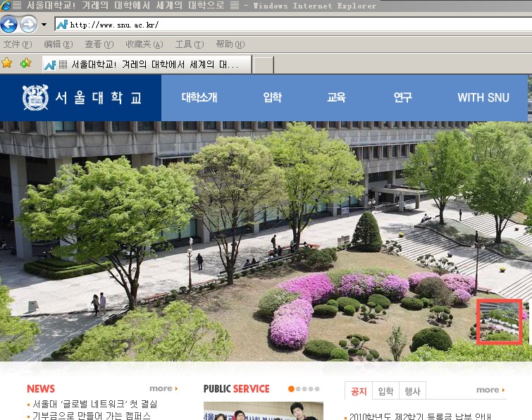
Task: Click the Public Service photo thumbnail
Action: pos(264,411)
